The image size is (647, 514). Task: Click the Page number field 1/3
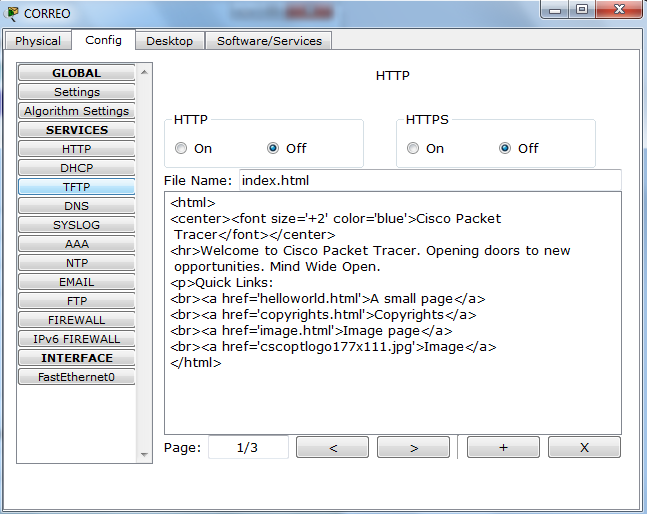pos(248,447)
